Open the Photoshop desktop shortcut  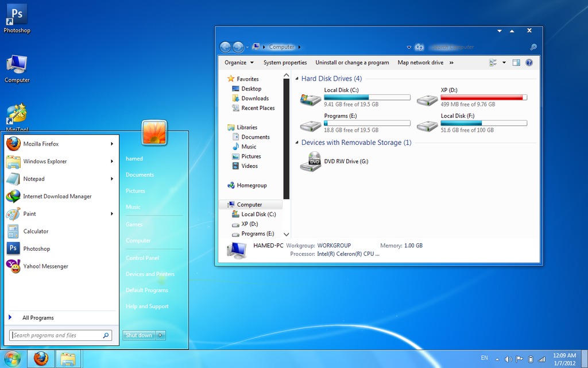(x=17, y=19)
